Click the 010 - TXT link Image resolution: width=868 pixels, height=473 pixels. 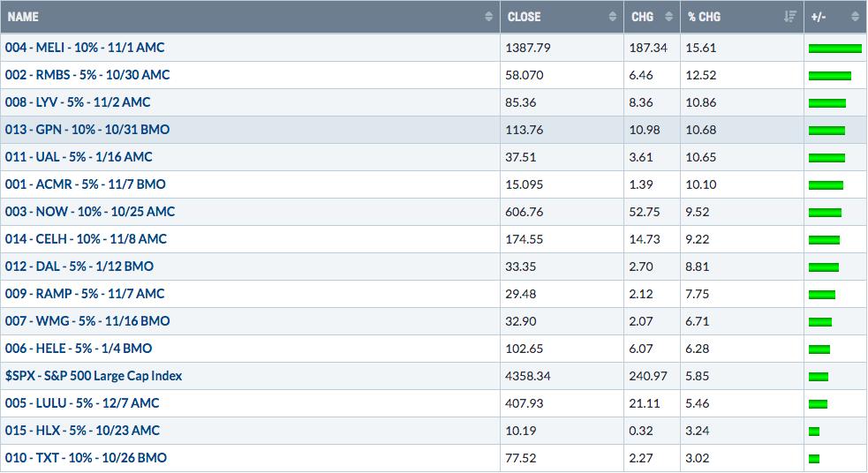point(86,457)
